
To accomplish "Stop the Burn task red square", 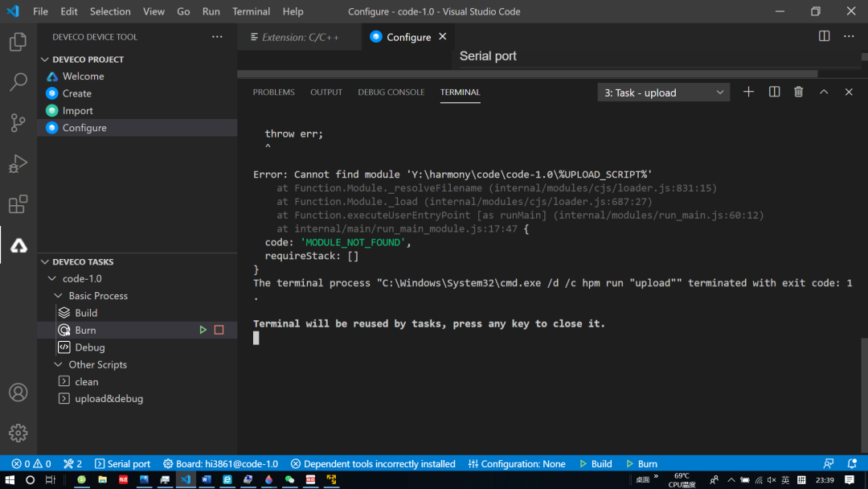I will click(219, 330).
